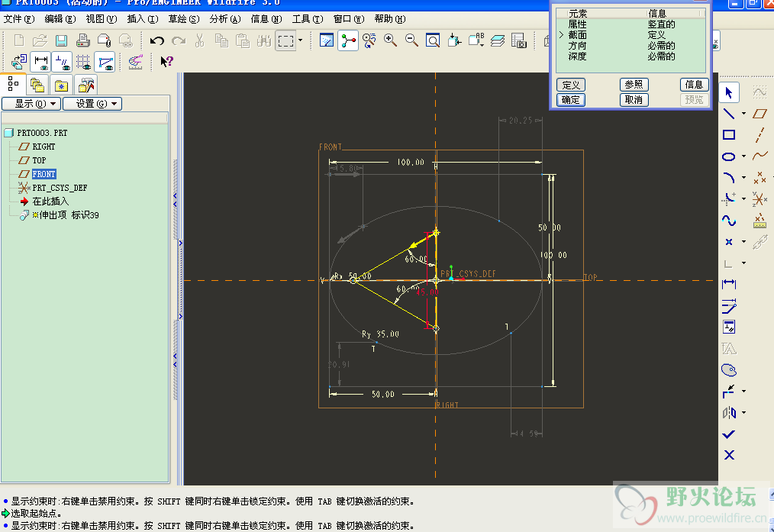The width and height of the screenshot is (774, 532).
Task: Expand the Arc tool flyout arrow
Action: pos(744,178)
